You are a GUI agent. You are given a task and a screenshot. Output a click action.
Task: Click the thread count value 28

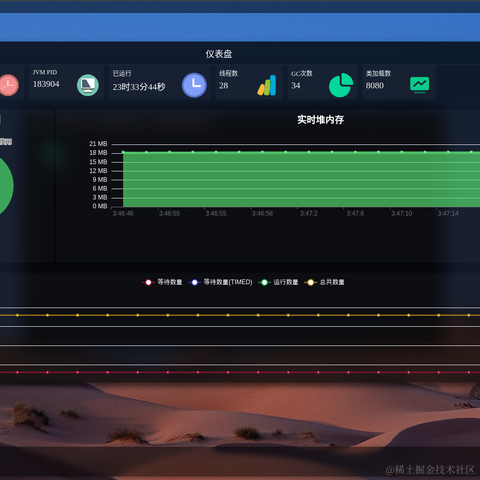[x=224, y=86]
